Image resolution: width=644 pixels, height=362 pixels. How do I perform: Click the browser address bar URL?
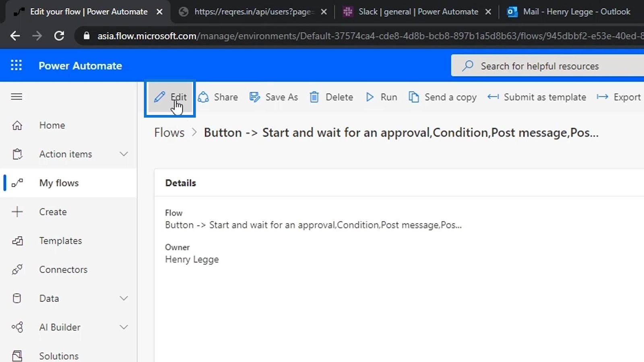370,36
